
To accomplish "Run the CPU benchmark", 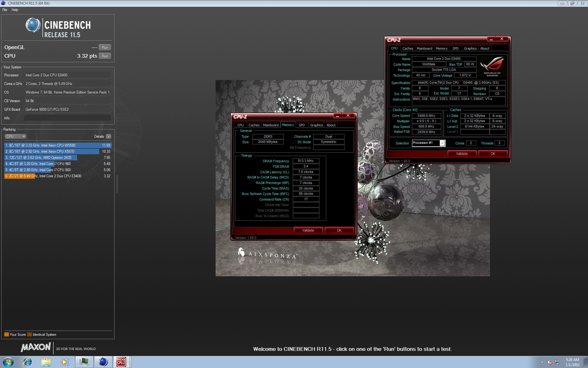I will point(105,56).
